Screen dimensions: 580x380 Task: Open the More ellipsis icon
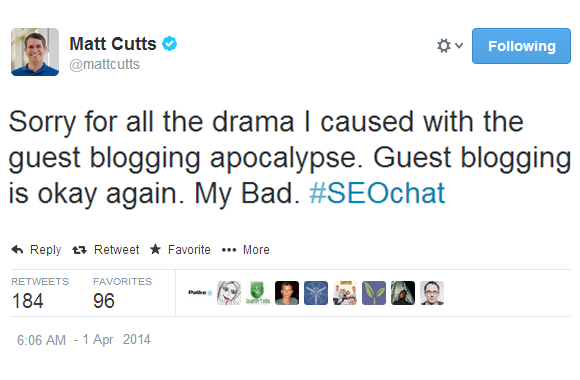229,250
